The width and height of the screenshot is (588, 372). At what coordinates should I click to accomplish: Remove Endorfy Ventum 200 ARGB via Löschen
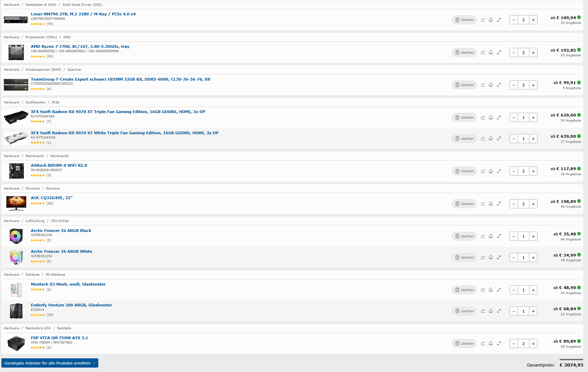pyautogui.click(x=464, y=311)
